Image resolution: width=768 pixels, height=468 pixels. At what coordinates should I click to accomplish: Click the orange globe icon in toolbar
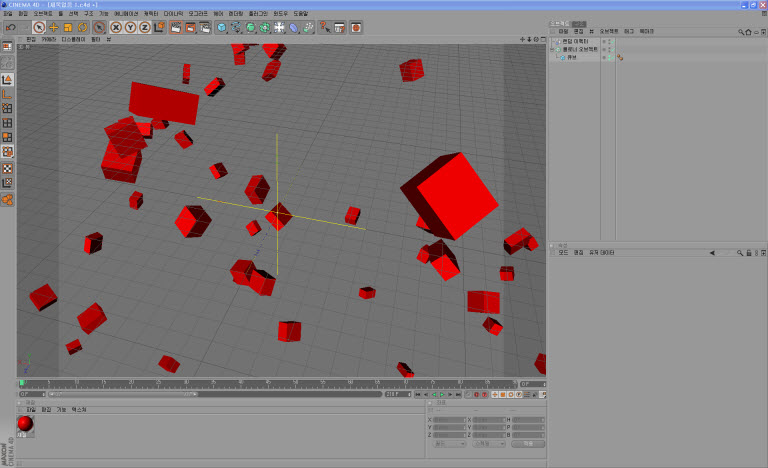356,27
